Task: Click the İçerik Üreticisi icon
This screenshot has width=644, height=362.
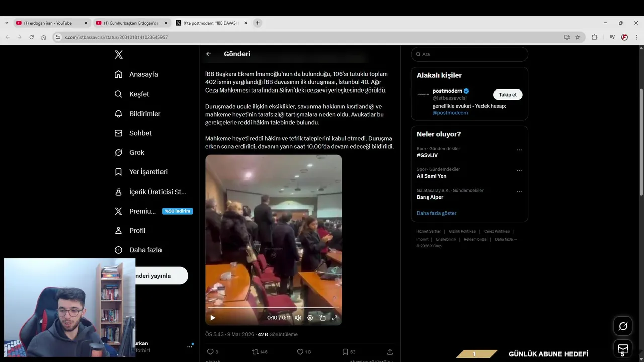Action: 118,192
